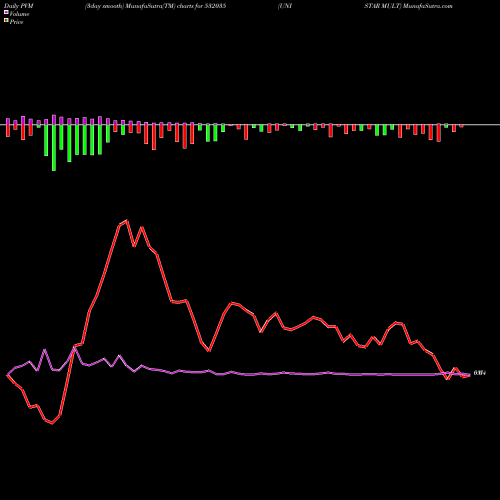Click the tallest green volume bar
The image size is (500, 500).
(54, 148)
